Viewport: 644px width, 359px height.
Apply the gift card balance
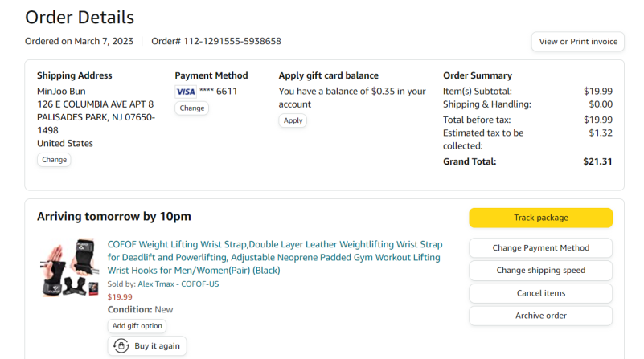293,120
